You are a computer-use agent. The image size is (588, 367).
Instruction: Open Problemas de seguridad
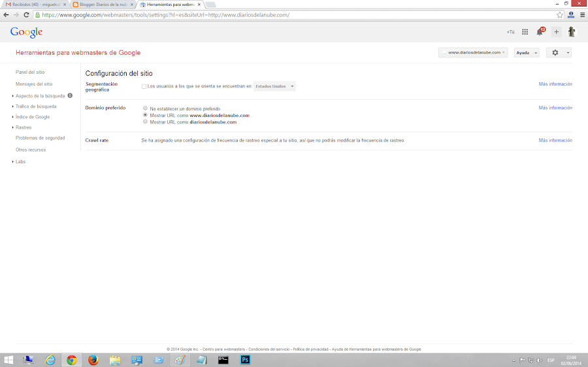click(40, 138)
